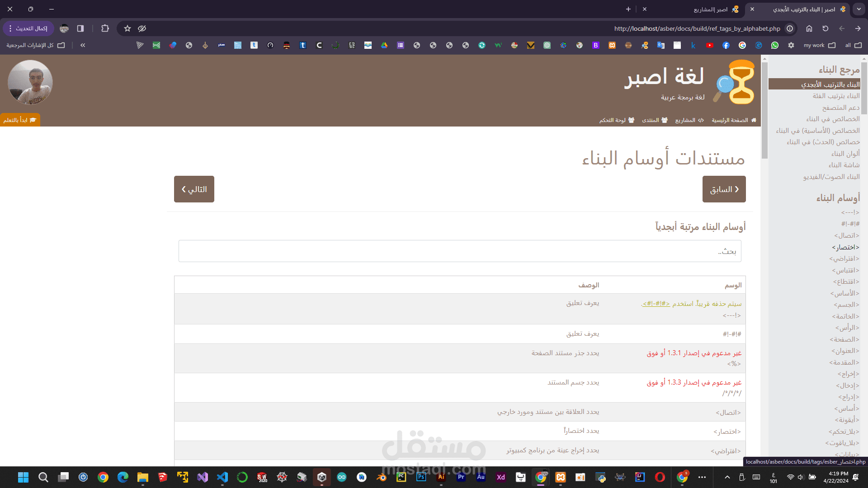Open the tab search dropdown arrow
This screenshot has width=868, height=488.
click(859, 9)
